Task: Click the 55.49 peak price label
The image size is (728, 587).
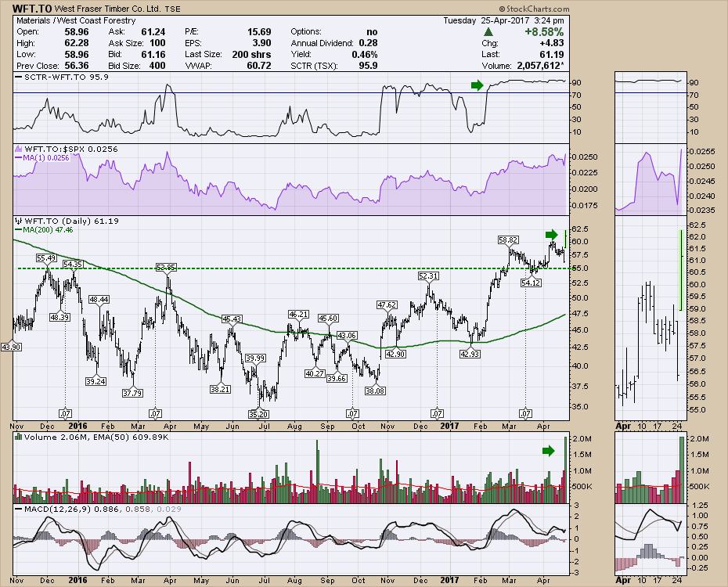Action: pyautogui.click(x=46, y=258)
